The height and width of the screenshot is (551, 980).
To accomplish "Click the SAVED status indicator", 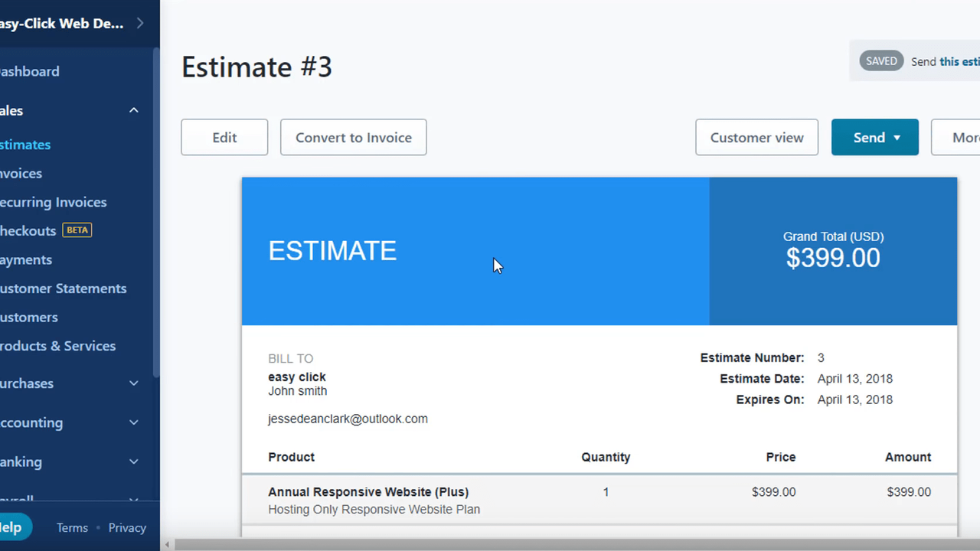I will coord(881,60).
